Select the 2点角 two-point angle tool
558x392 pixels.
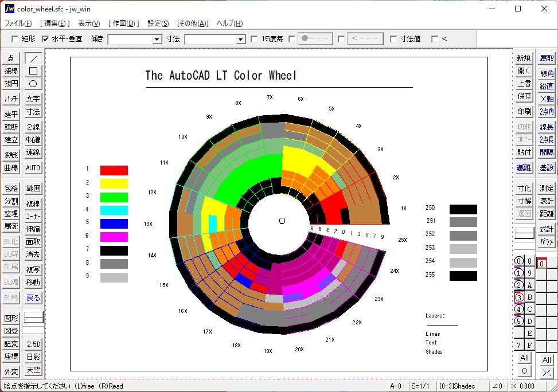pos(547,112)
